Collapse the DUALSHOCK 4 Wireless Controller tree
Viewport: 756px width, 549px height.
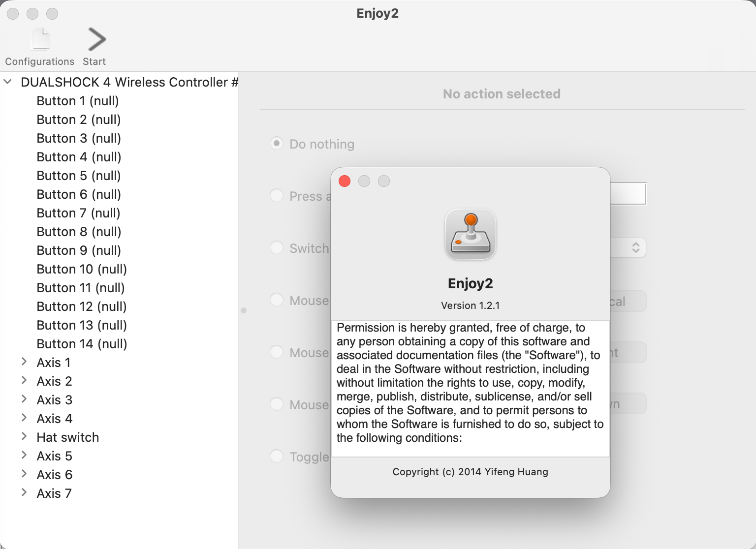(x=8, y=82)
